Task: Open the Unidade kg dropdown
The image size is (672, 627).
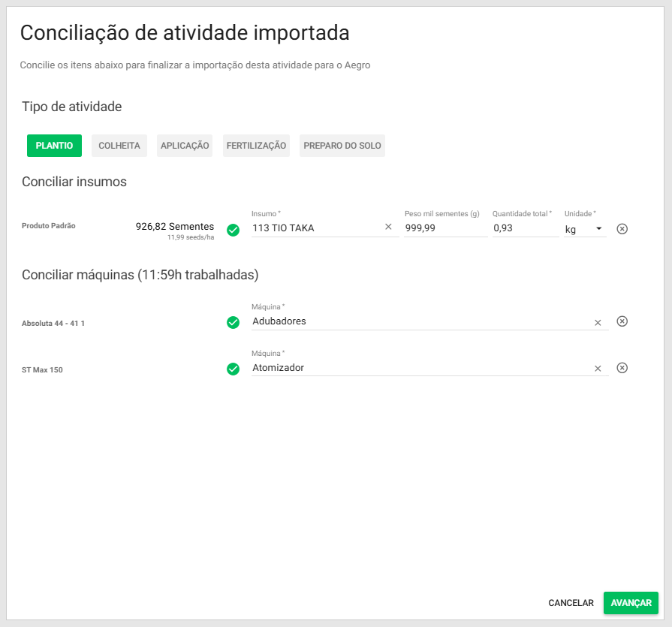Action: click(585, 228)
